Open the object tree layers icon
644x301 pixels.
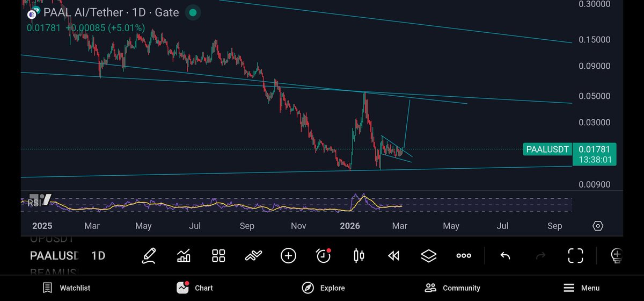(428, 256)
